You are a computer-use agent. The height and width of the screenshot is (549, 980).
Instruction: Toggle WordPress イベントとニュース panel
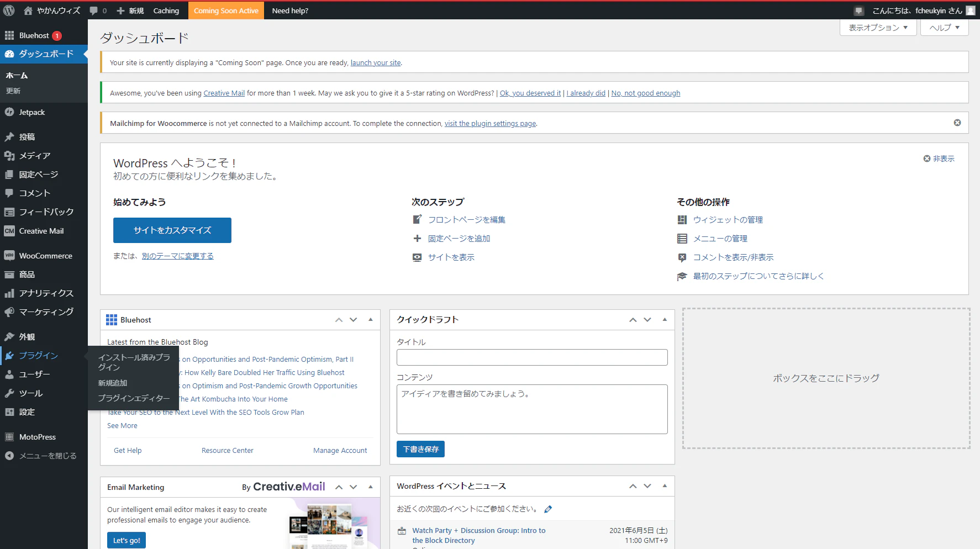[x=665, y=486]
